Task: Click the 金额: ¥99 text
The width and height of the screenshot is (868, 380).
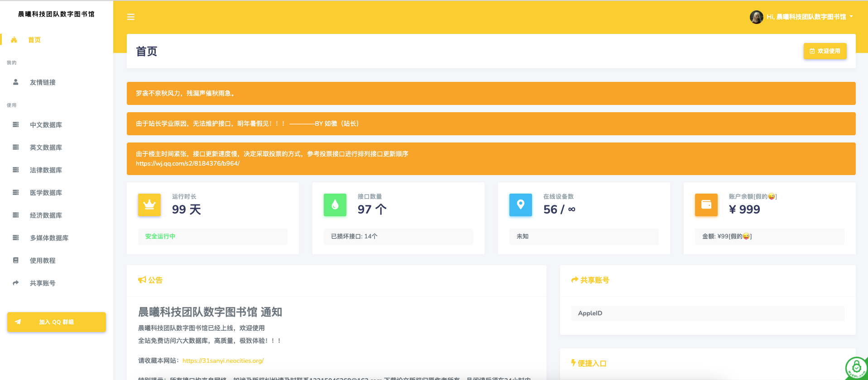Action: pyautogui.click(x=727, y=236)
